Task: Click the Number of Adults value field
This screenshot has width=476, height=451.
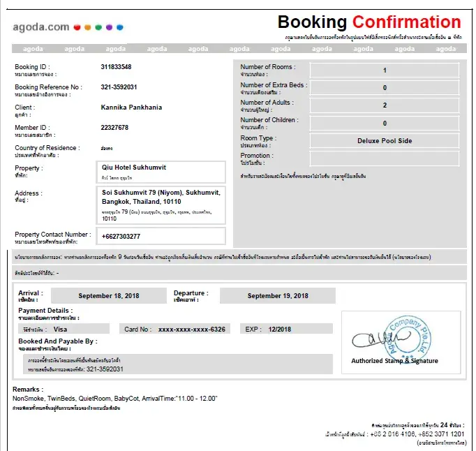Action: click(385, 105)
